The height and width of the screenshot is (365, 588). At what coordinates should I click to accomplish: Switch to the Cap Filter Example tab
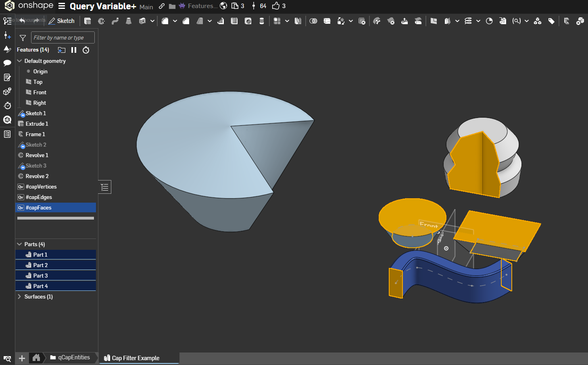136,358
